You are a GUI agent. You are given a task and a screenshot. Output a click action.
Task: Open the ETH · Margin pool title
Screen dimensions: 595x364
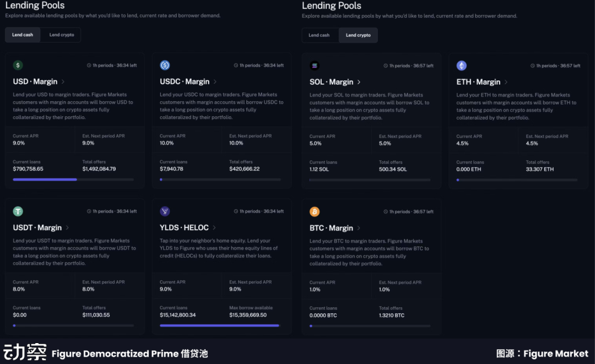(x=478, y=82)
